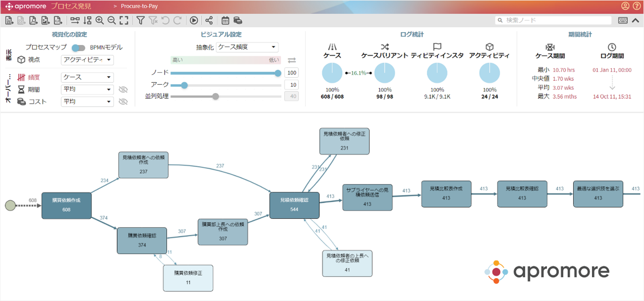644x301 pixels.
Task: Collapse the top panel with chevron arrow
Action: point(636,20)
